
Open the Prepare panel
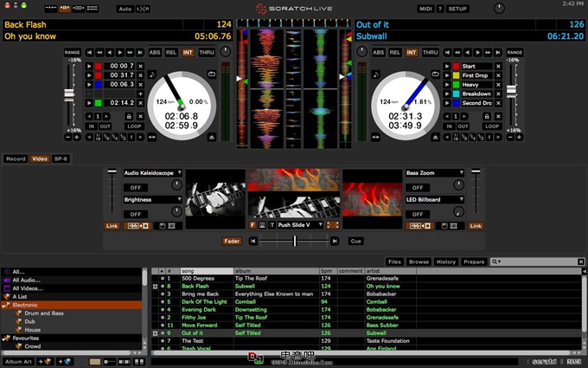(x=474, y=261)
